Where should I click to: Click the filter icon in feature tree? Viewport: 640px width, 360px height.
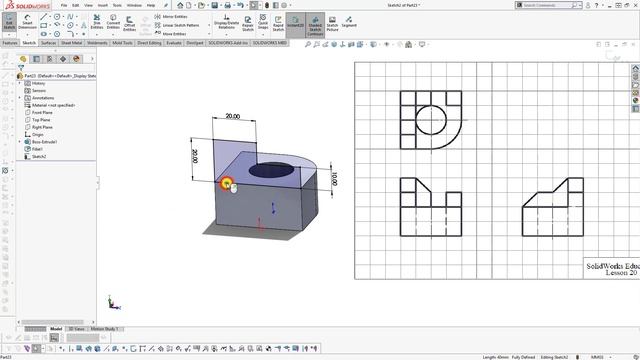(x=21, y=68)
